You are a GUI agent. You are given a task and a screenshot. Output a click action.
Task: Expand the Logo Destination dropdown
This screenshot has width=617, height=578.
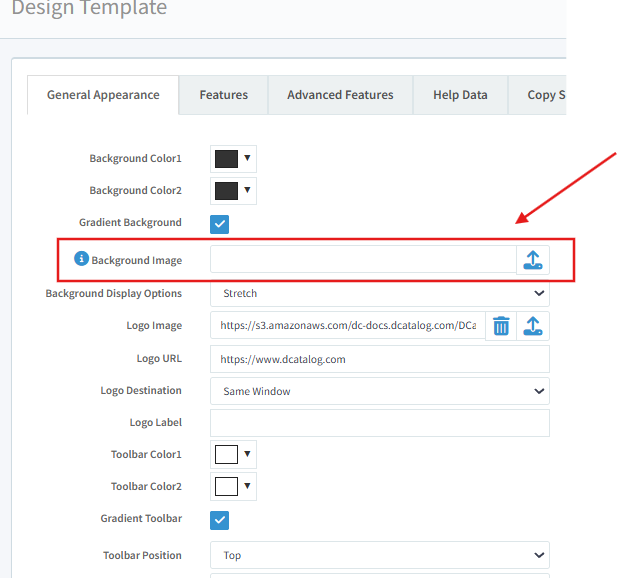coord(379,391)
